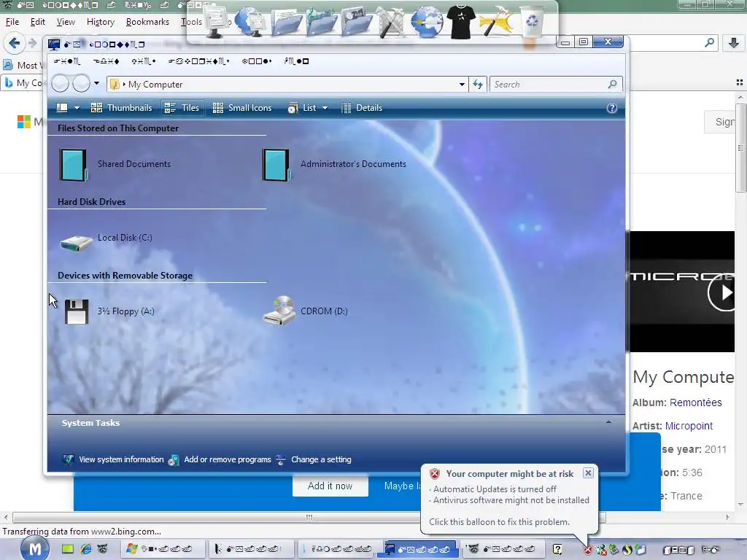Open Firefox File menu
This screenshot has width=747, height=560.
pos(12,22)
